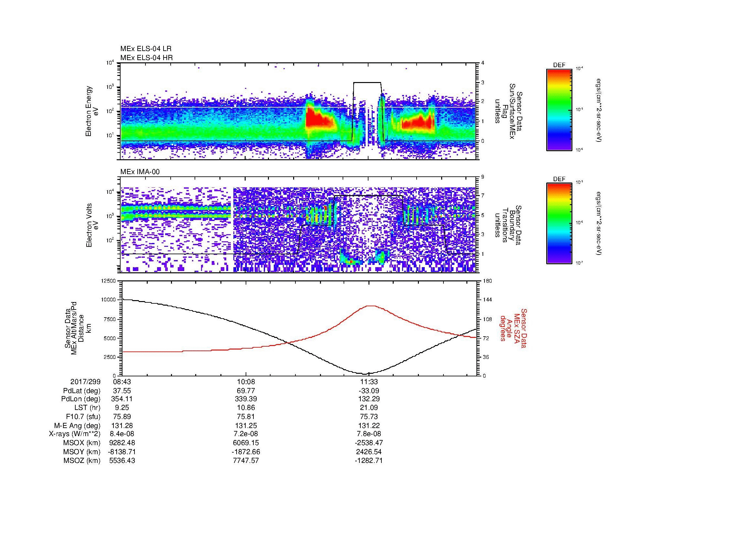Click the X-rays value '8.4e-08'
The width and height of the screenshot is (756, 534).
coord(122,434)
